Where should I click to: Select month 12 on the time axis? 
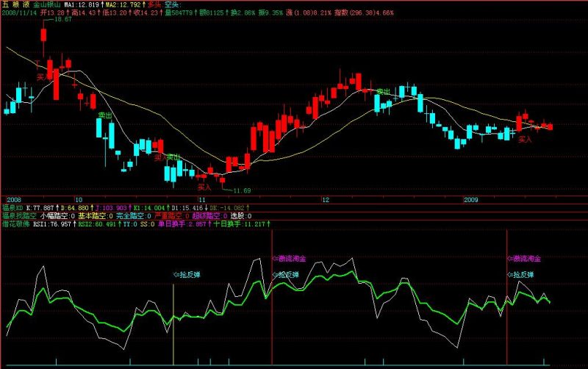(x=326, y=200)
